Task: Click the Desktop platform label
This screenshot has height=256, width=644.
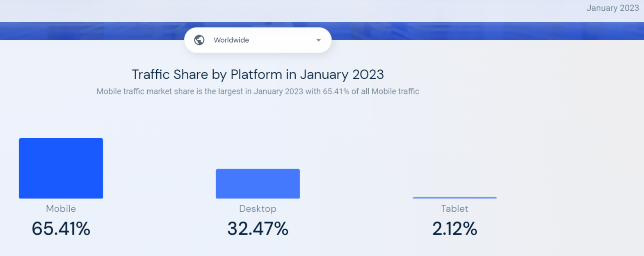Action: click(x=258, y=208)
